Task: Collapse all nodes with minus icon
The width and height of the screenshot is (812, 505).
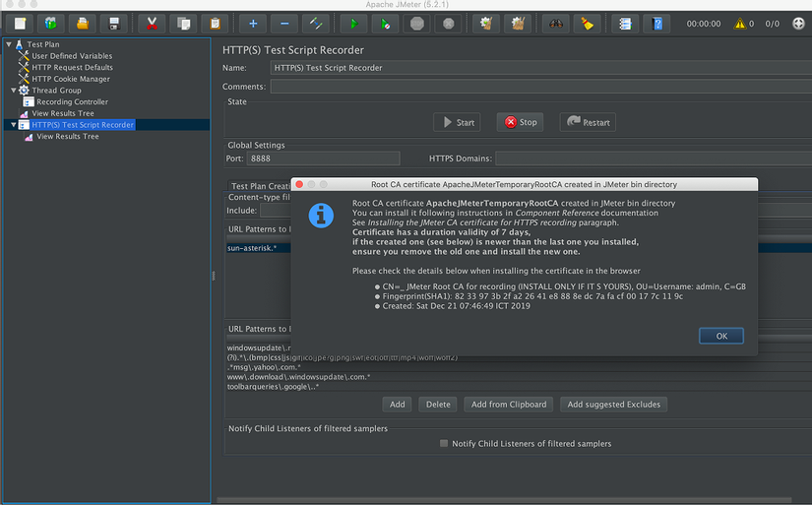Action: [x=284, y=24]
